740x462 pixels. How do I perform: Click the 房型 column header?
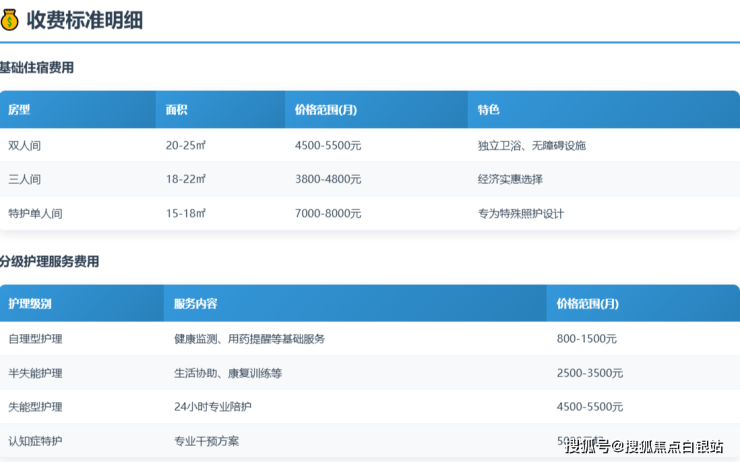tap(19, 110)
